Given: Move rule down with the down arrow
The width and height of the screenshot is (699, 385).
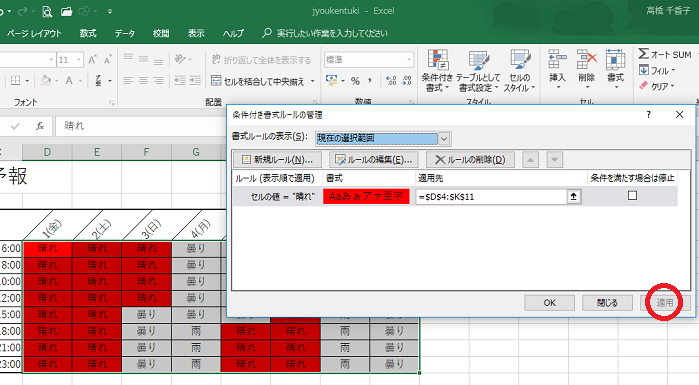Looking at the screenshot, I should click(554, 160).
